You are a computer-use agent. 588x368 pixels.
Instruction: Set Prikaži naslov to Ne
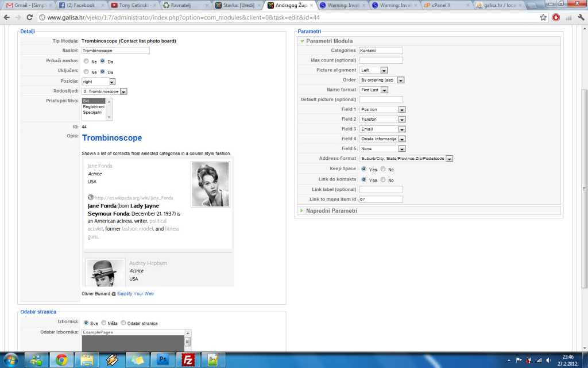[86, 61]
